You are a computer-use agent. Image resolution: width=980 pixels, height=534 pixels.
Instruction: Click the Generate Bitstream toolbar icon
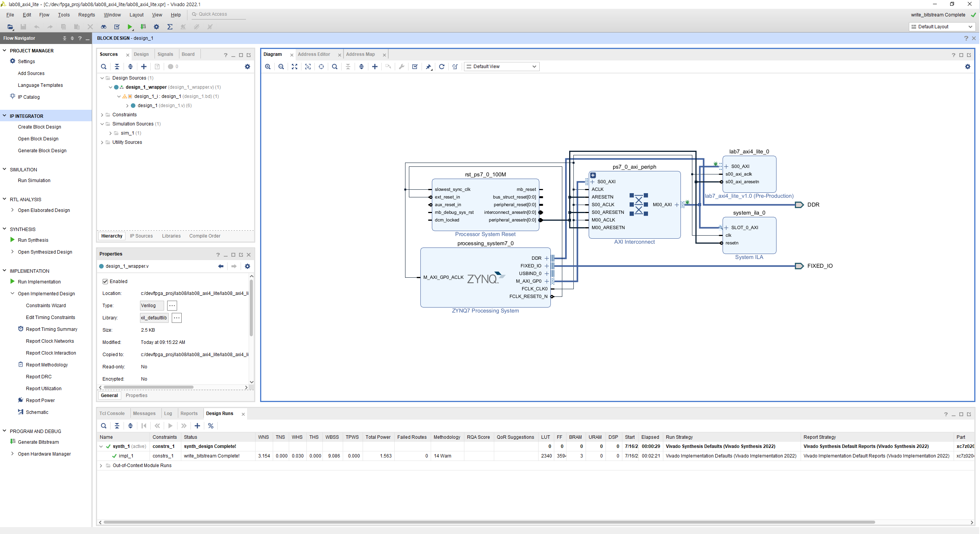click(x=143, y=27)
